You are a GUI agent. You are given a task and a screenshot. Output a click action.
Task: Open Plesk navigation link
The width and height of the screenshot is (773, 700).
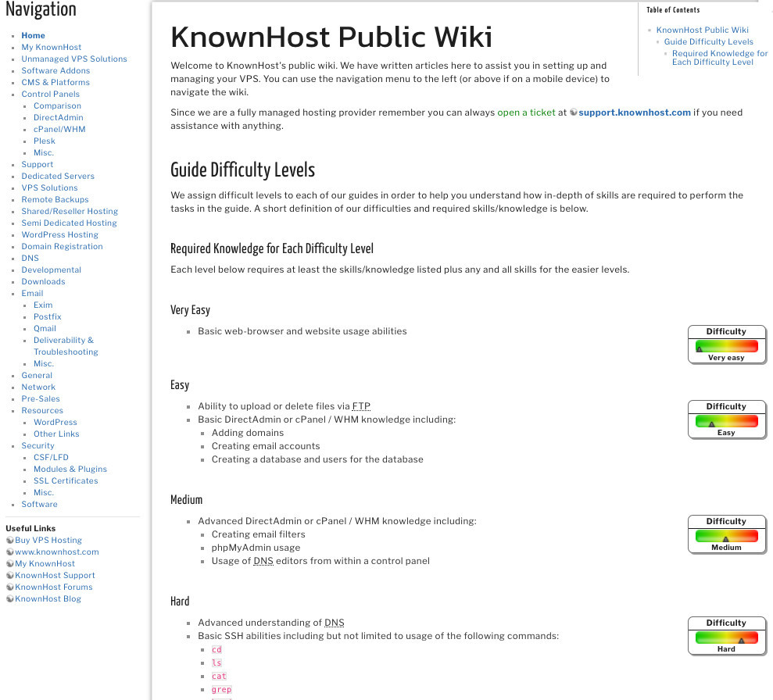click(x=45, y=141)
